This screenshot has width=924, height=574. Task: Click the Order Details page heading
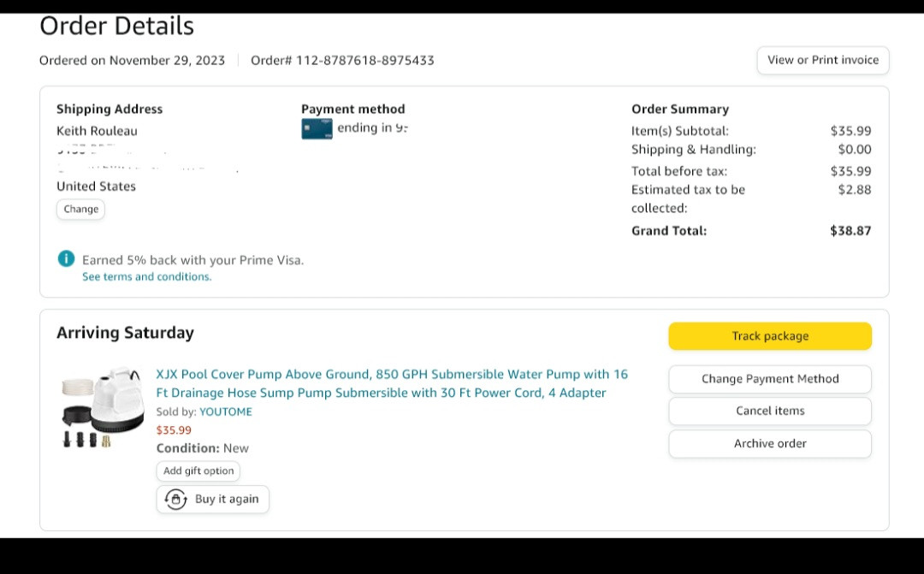click(117, 27)
